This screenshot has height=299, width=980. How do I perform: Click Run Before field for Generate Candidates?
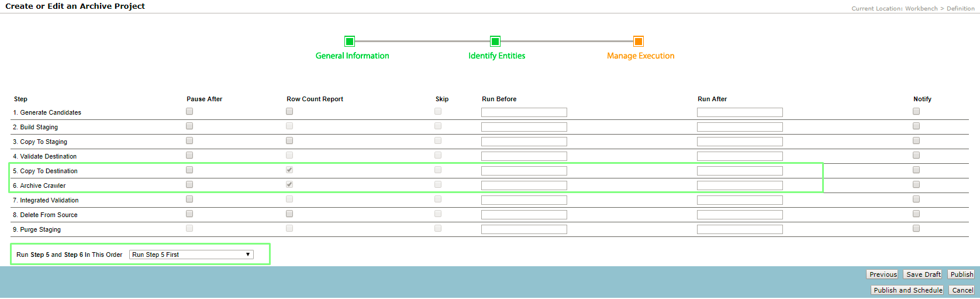[x=524, y=112]
